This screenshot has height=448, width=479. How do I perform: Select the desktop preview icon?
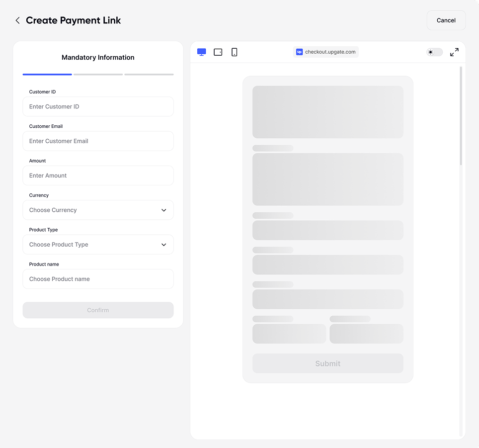pos(202,52)
